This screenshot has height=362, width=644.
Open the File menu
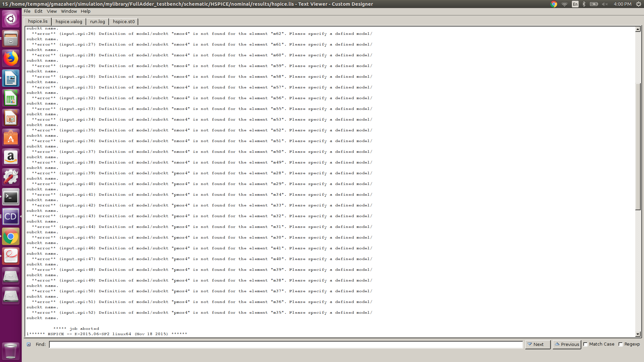(27, 11)
